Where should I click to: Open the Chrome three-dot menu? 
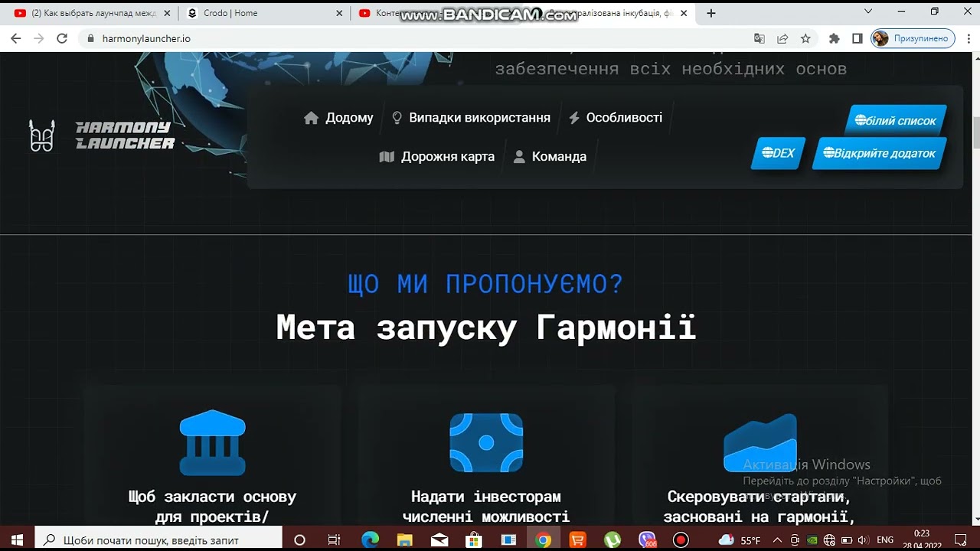[x=967, y=38]
